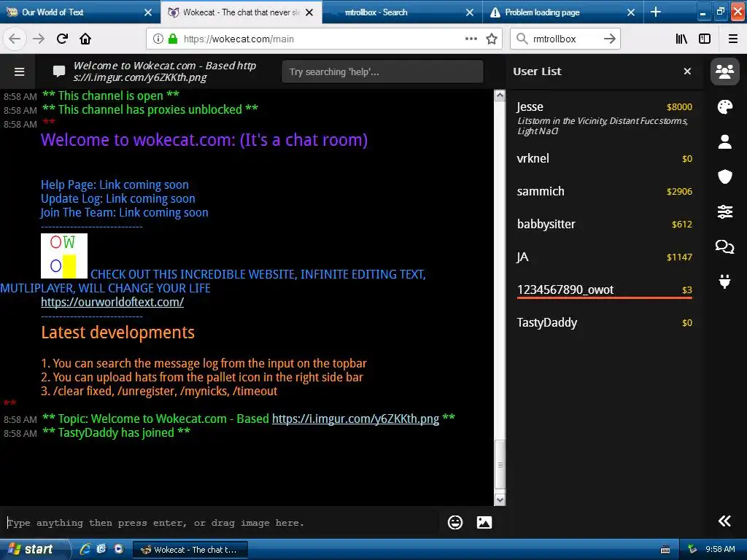Click the chat bubble icon beside the topic

pyautogui.click(x=59, y=71)
